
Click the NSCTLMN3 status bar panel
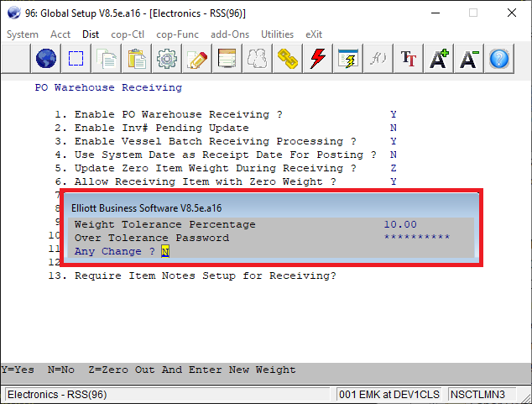pyautogui.click(x=482, y=395)
